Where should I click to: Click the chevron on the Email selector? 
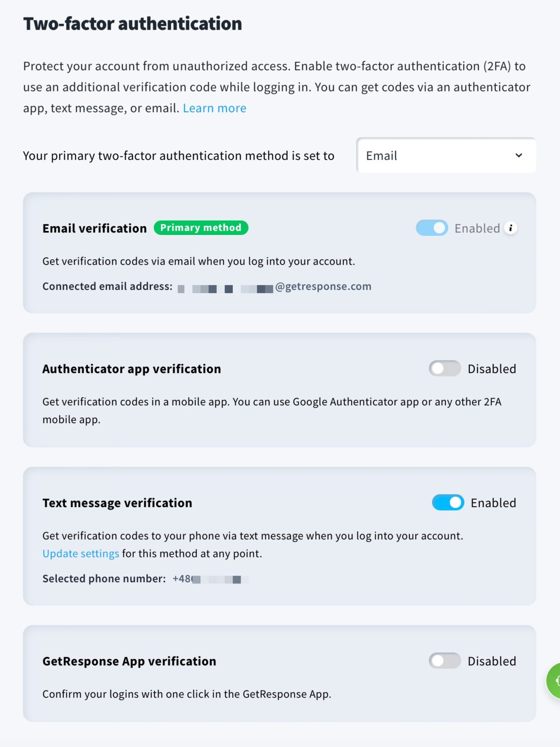click(x=519, y=155)
